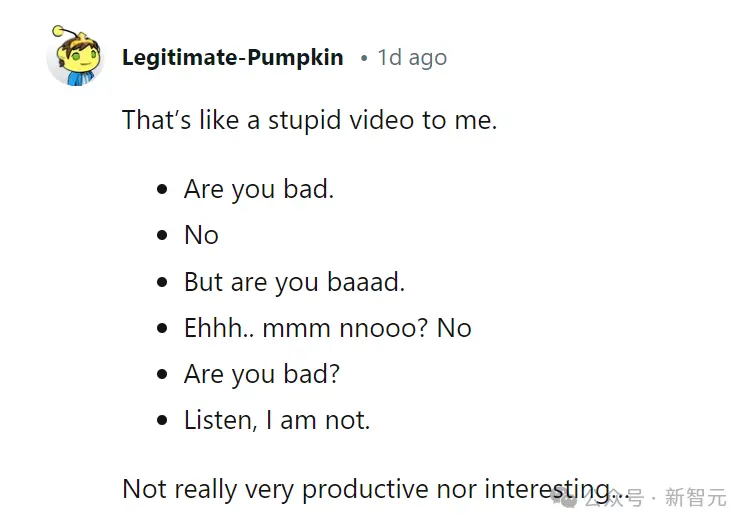Click the "But are you baaad." bullet
Screen dimensions: 751x528
[x=294, y=282]
